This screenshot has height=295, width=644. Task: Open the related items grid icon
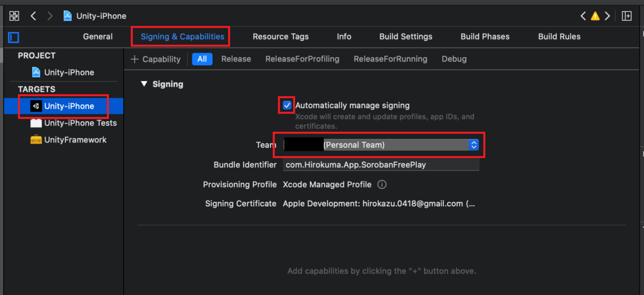(x=14, y=16)
